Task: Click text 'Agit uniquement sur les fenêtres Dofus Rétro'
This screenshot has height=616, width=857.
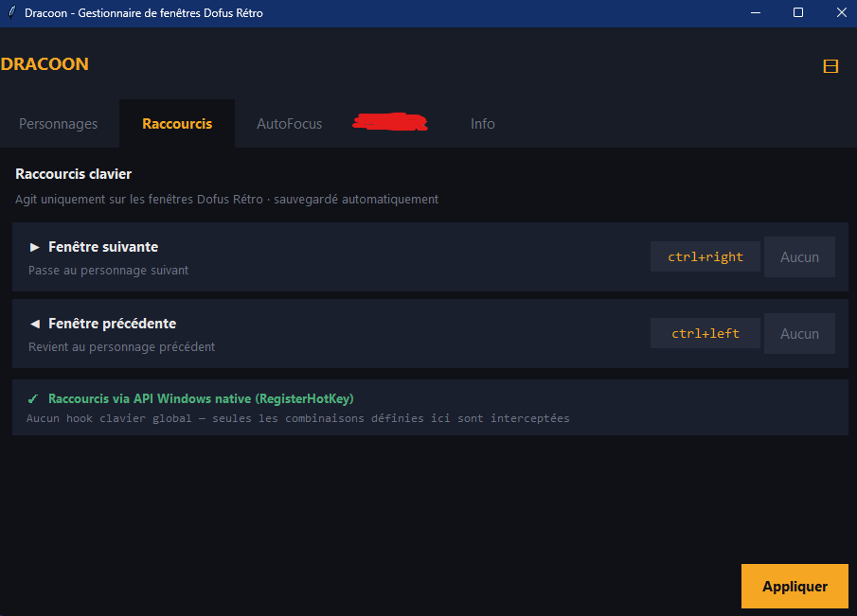Action: [139, 200]
